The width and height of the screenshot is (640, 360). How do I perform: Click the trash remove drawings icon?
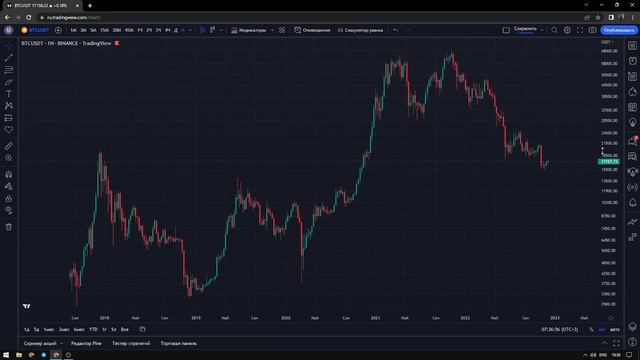point(9,227)
